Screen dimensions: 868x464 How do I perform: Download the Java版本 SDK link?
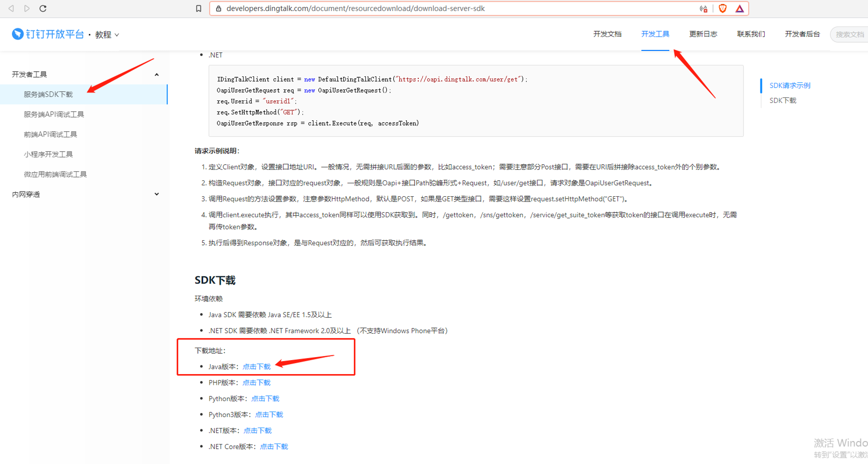tap(256, 367)
